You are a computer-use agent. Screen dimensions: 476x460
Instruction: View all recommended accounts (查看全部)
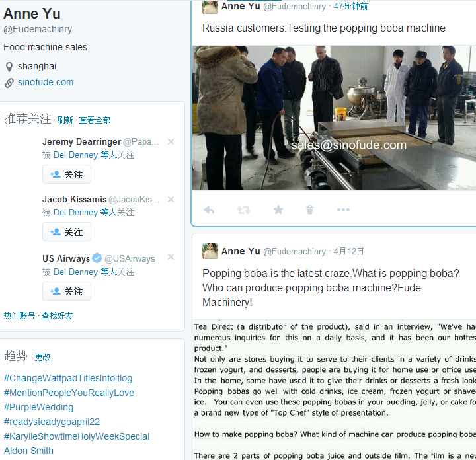coord(95,120)
